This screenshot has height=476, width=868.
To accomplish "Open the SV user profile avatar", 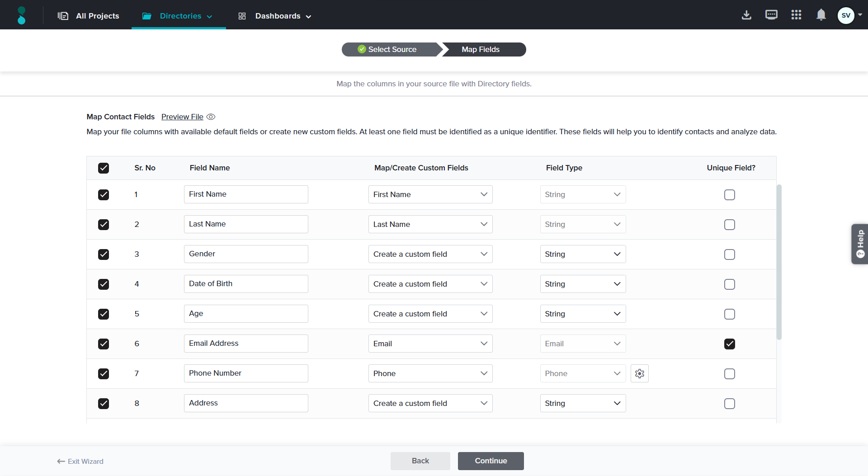I will [x=846, y=15].
